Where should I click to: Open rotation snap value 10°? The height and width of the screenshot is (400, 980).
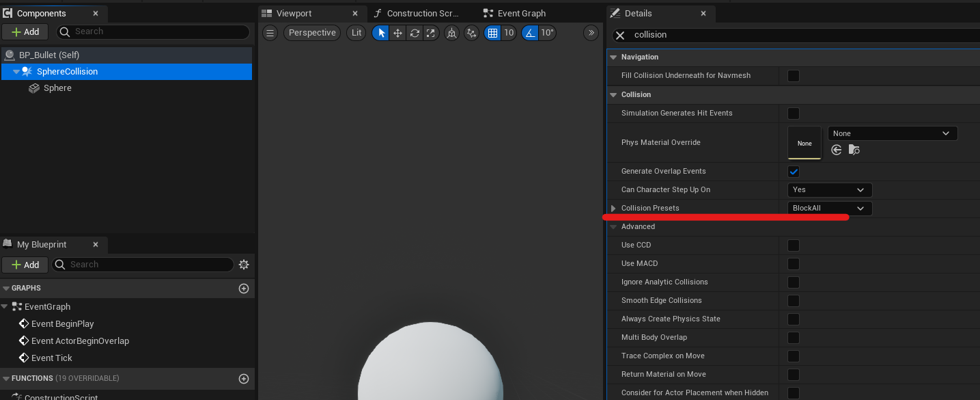click(x=548, y=33)
